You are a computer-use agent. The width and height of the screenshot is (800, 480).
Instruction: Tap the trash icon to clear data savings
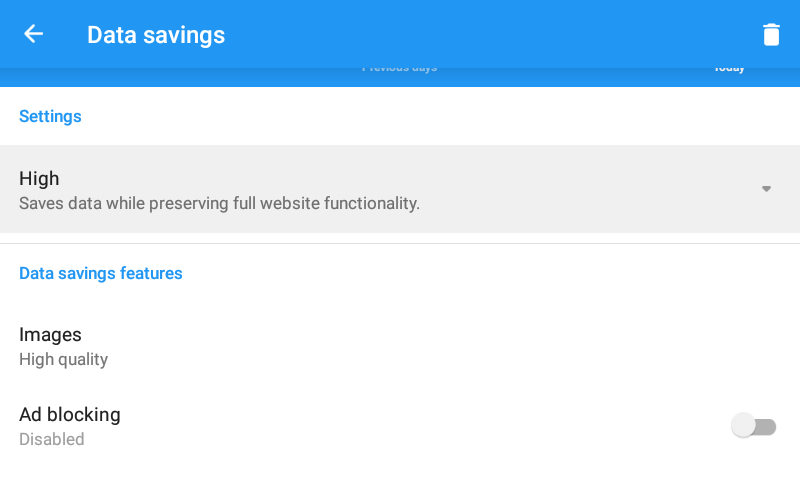771,34
